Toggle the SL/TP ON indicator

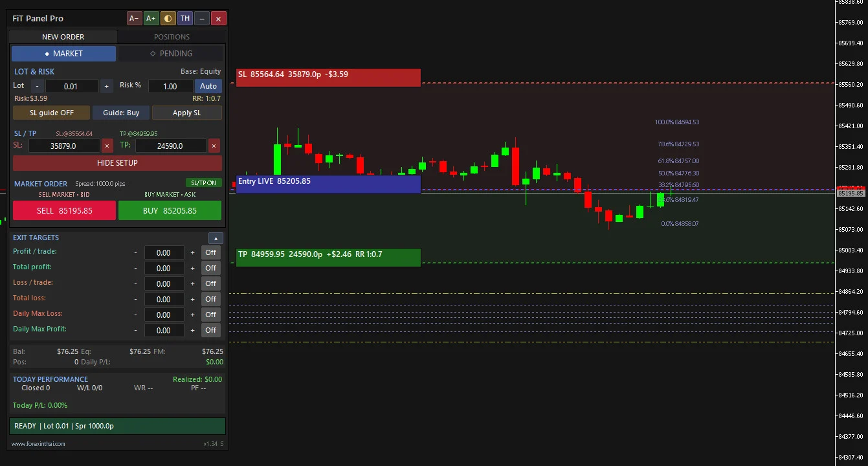(204, 183)
